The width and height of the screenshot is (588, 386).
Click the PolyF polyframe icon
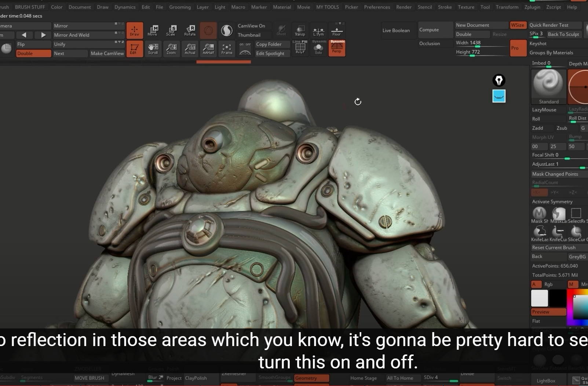(x=300, y=48)
